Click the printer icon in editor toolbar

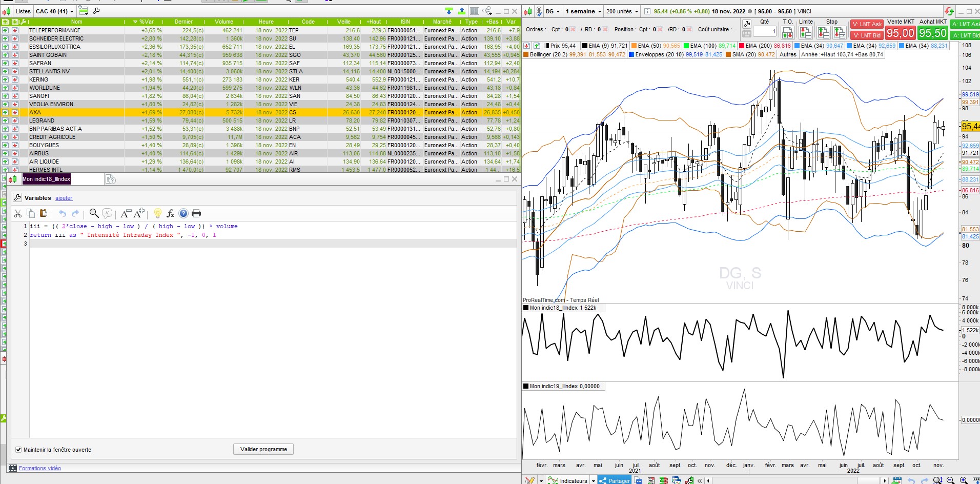click(x=196, y=214)
